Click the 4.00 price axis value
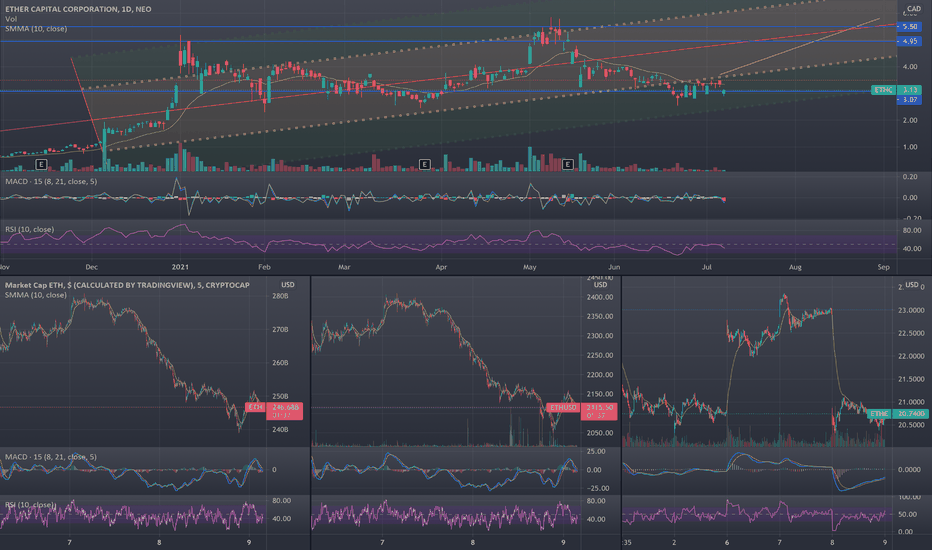The width and height of the screenshot is (932, 550). pyautogui.click(x=909, y=67)
